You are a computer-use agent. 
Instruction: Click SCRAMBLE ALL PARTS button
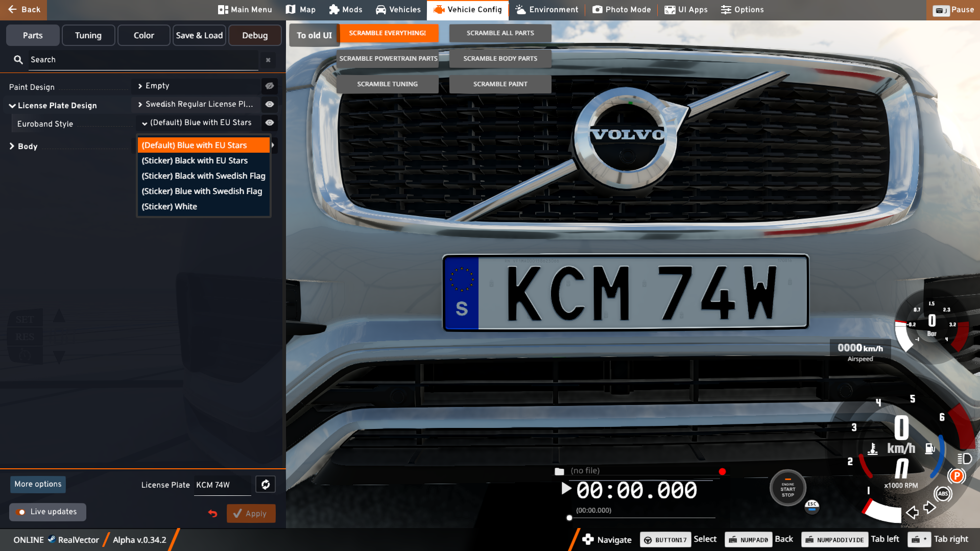(500, 33)
